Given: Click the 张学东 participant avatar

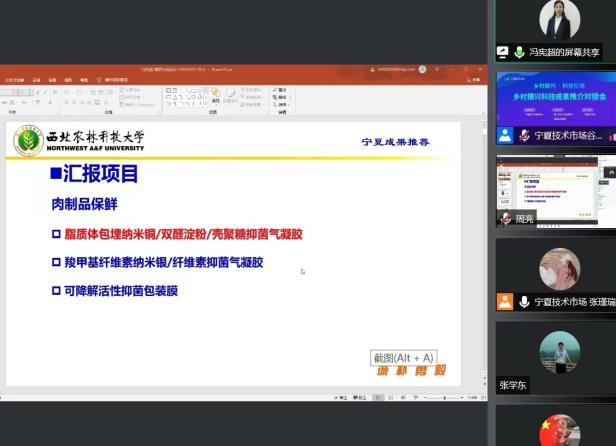Looking at the screenshot, I should point(559,352).
